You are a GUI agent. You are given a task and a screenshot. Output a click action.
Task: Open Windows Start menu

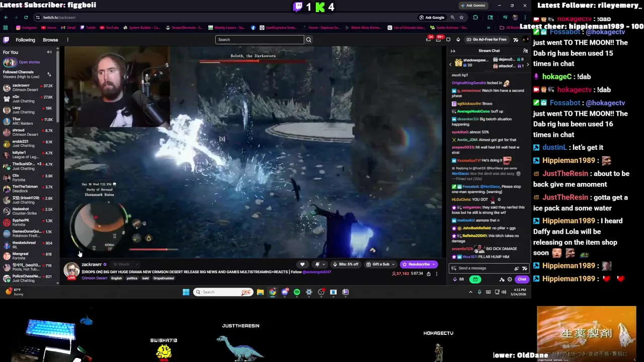click(186, 292)
